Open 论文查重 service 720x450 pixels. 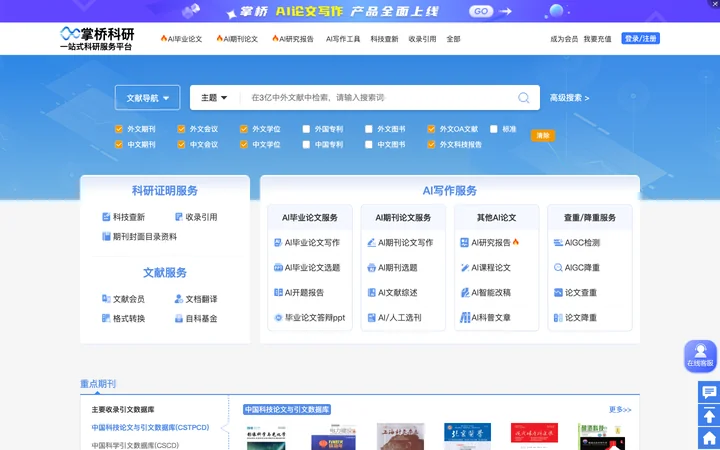pos(575,292)
